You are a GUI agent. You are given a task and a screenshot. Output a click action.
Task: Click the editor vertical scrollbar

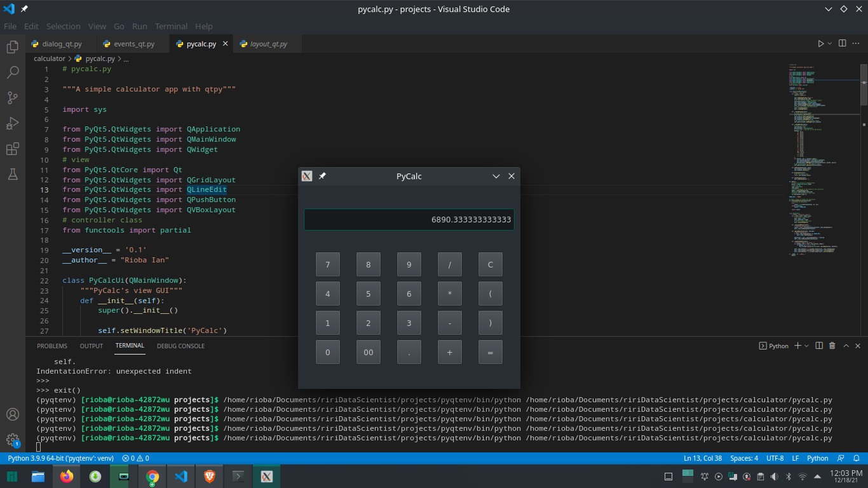pyautogui.click(x=864, y=84)
